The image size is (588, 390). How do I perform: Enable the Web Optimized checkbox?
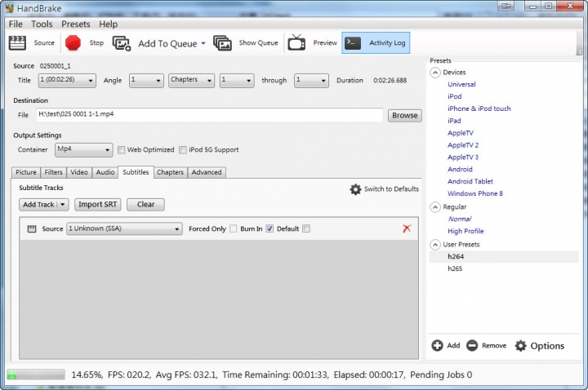point(121,150)
